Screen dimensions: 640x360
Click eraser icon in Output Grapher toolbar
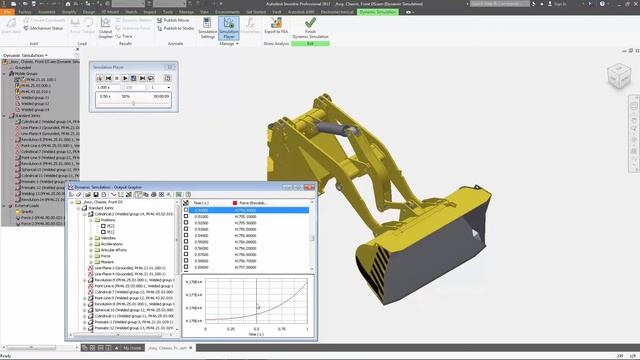click(79, 195)
